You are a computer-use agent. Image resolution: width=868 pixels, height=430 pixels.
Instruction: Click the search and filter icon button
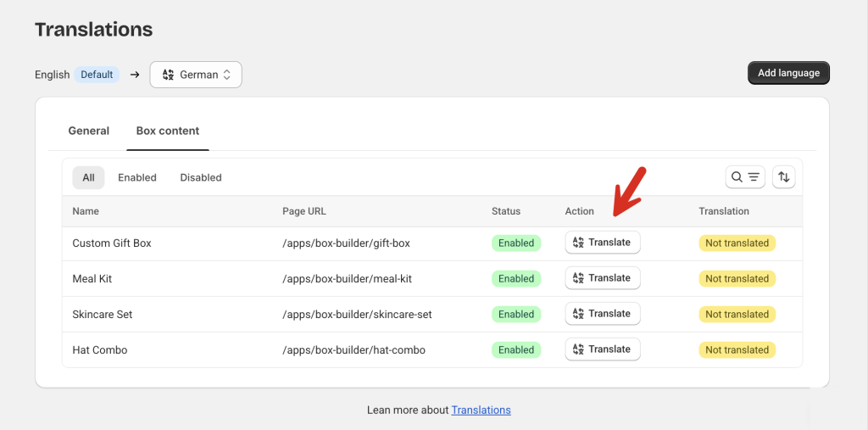(x=745, y=176)
